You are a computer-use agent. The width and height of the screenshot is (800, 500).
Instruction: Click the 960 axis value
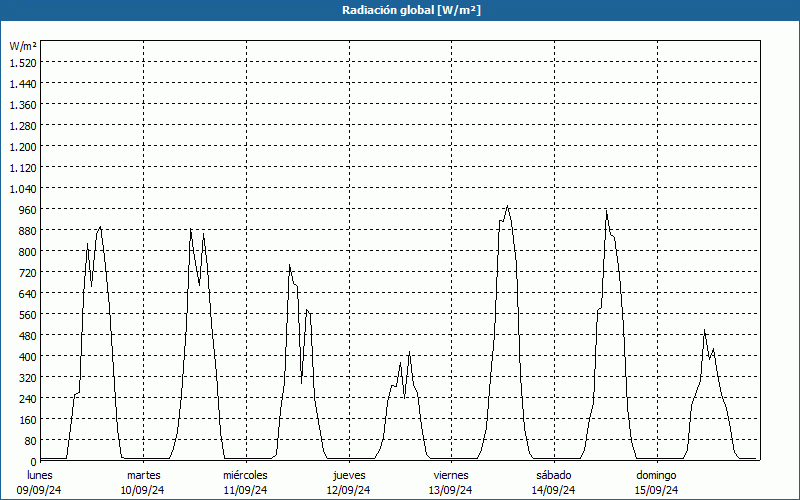[28, 210]
